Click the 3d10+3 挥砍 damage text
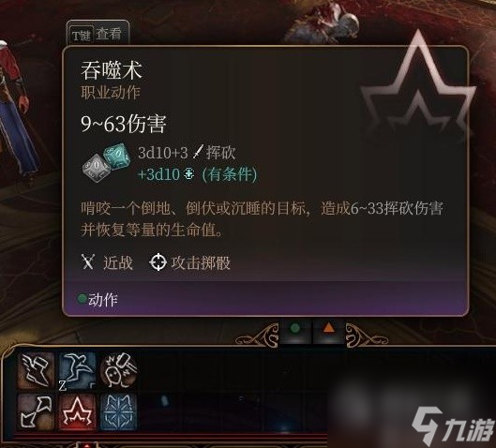Image resolution: width=496 pixels, height=448 pixels. pyautogui.click(x=187, y=153)
